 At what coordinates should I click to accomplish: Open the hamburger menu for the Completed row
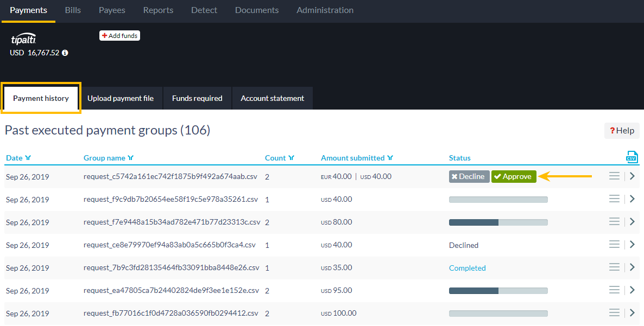click(x=614, y=267)
